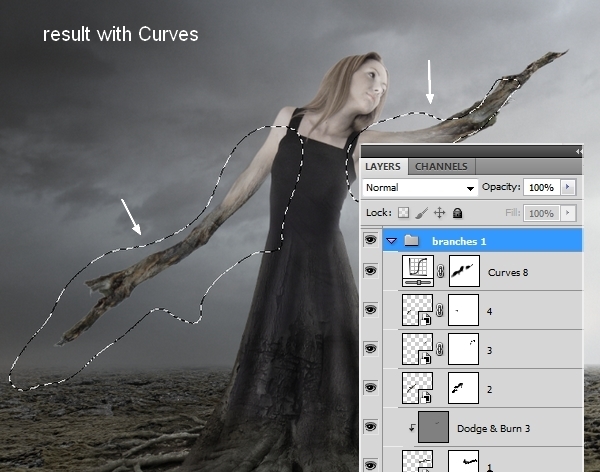Toggle visibility of the branches 1 group

click(x=372, y=241)
